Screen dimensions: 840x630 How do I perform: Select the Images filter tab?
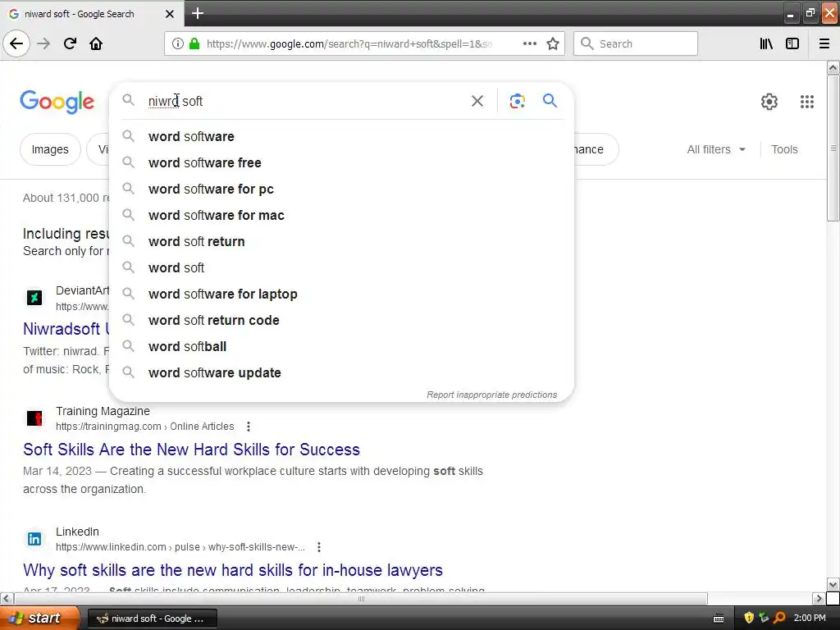click(50, 149)
